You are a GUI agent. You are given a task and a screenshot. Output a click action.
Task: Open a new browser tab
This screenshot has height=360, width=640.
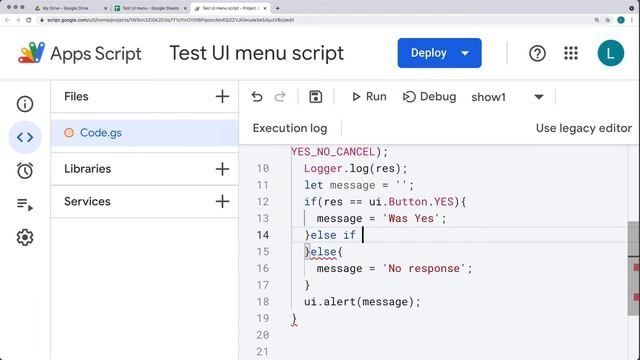pos(278,8)
